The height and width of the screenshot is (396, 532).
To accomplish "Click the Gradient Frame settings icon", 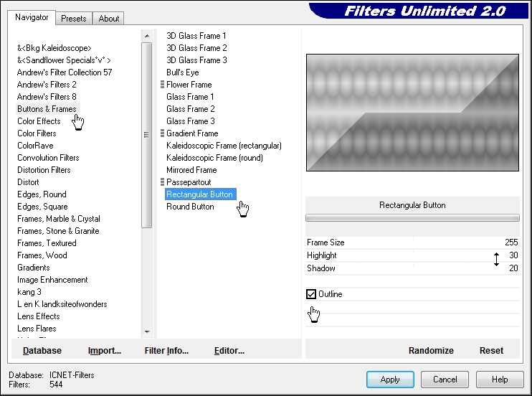I will (162, 133).
